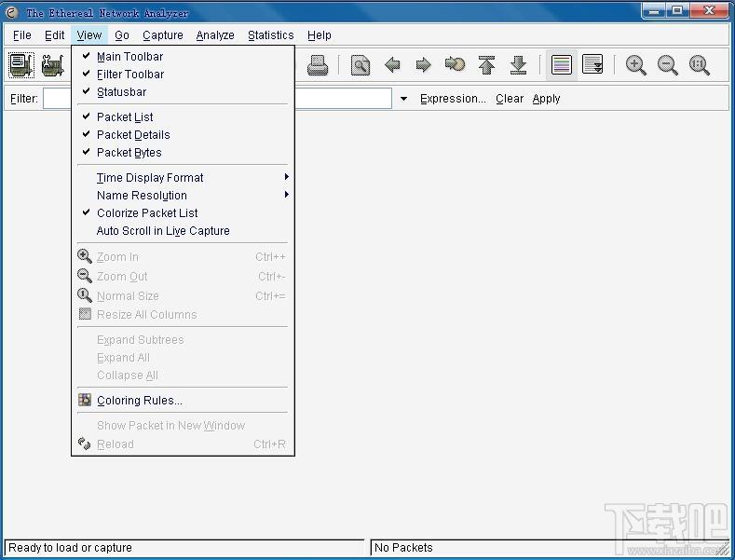Click 'Ready to load or capture' status text

point(70,547)
